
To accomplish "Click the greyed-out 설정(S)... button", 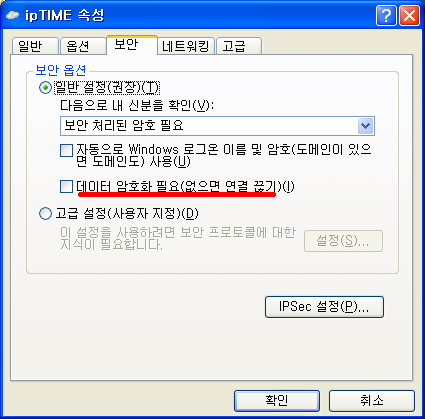I will pyautogui.click(x=343, y=241).
